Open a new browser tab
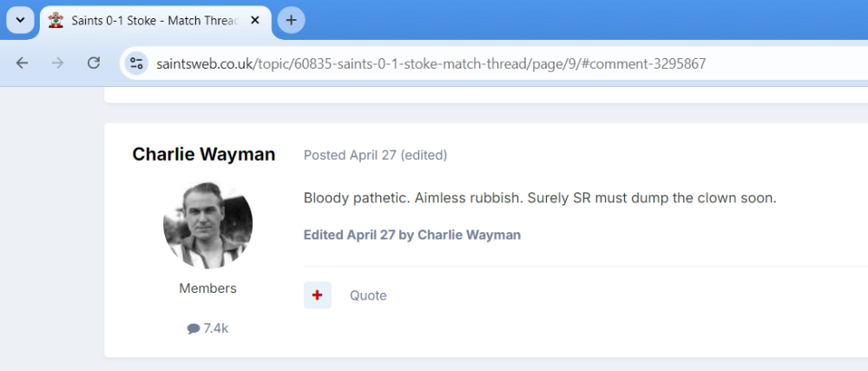 tap(291, 20)
